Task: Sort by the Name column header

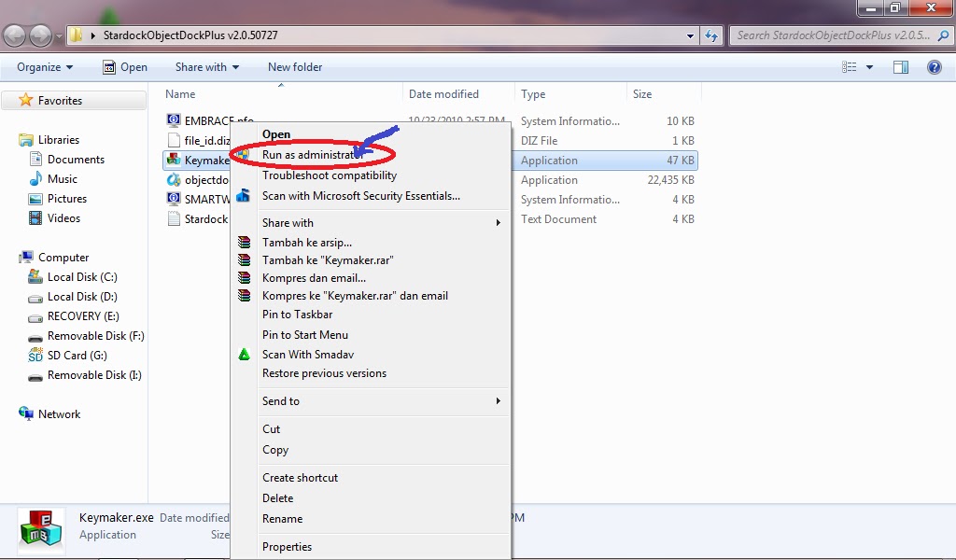Action: 180,94
